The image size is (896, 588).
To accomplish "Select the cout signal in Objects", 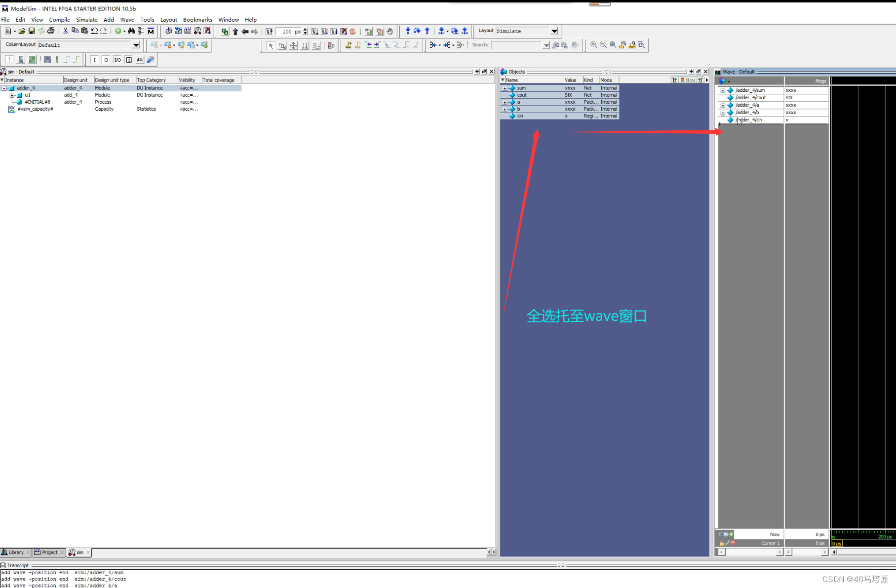I will (559, 95).
